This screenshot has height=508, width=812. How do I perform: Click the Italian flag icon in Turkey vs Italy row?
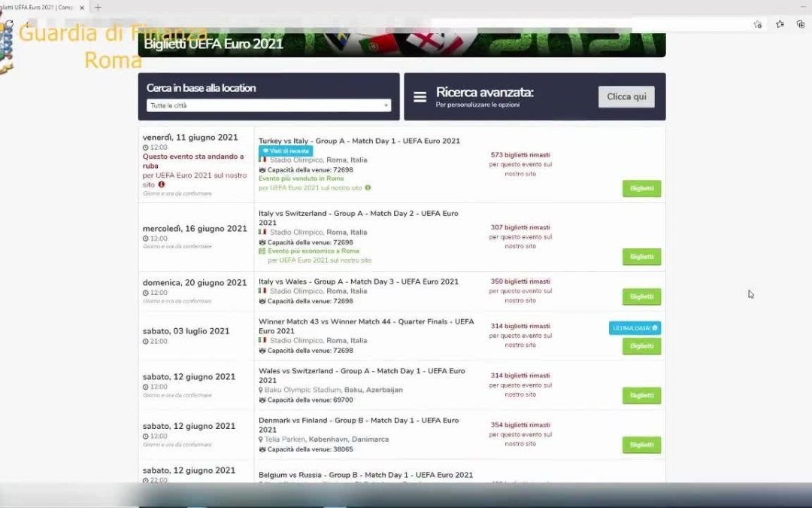(262, 160)
